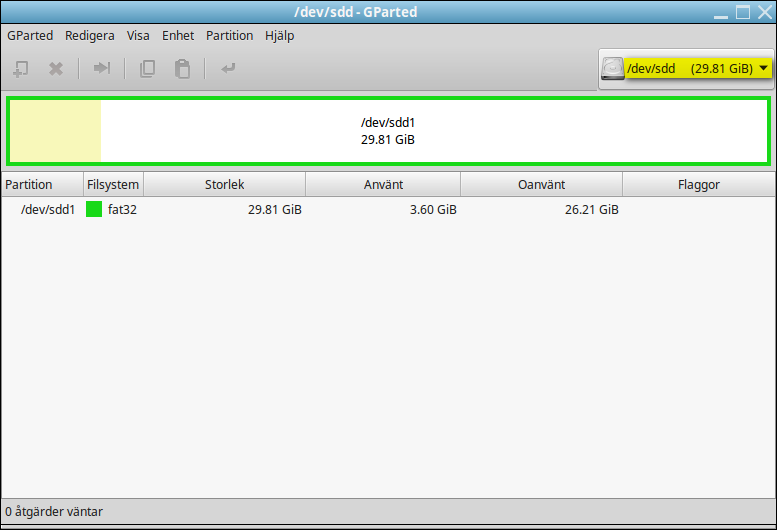Open the GParted menu
The width and height of the screenshot is (777, 530).
pos(30,36)
